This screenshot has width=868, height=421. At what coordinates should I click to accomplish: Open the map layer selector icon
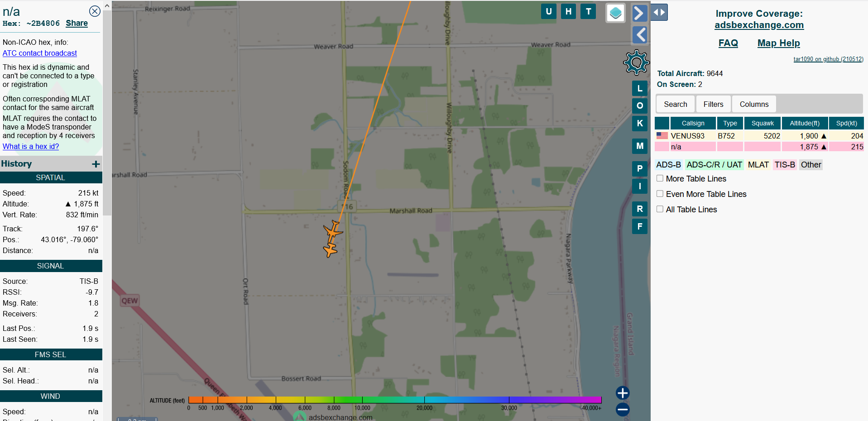pyautogui.click(x=615, y=13)
